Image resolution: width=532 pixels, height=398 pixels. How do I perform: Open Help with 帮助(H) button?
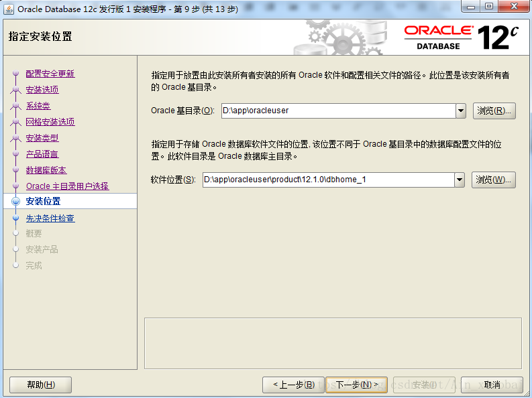[x=41, y=385]
